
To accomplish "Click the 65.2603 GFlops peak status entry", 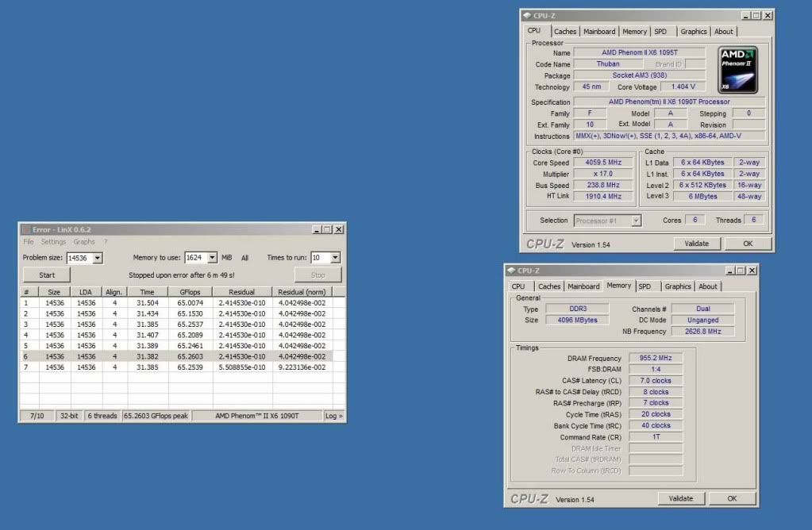I will click(156, 416).
